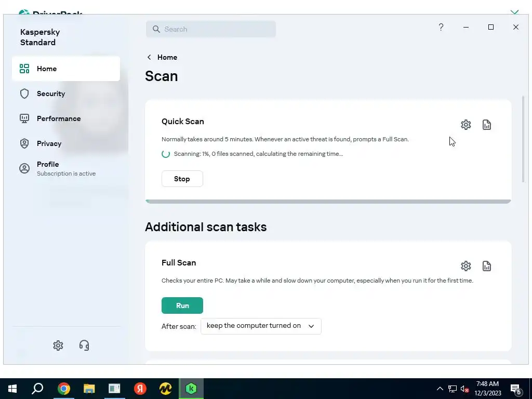Open Full Scan settings gear

click(x=466, y=266)
